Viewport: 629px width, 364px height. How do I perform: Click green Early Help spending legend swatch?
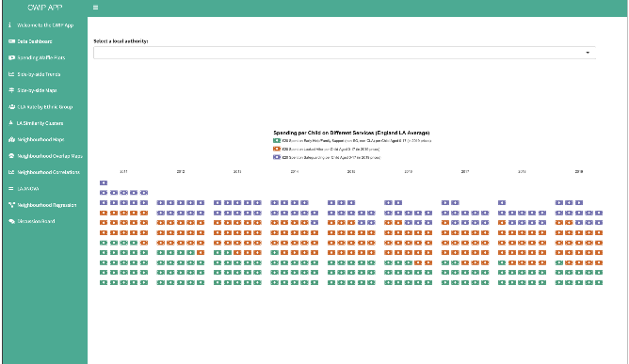[277, 141]
